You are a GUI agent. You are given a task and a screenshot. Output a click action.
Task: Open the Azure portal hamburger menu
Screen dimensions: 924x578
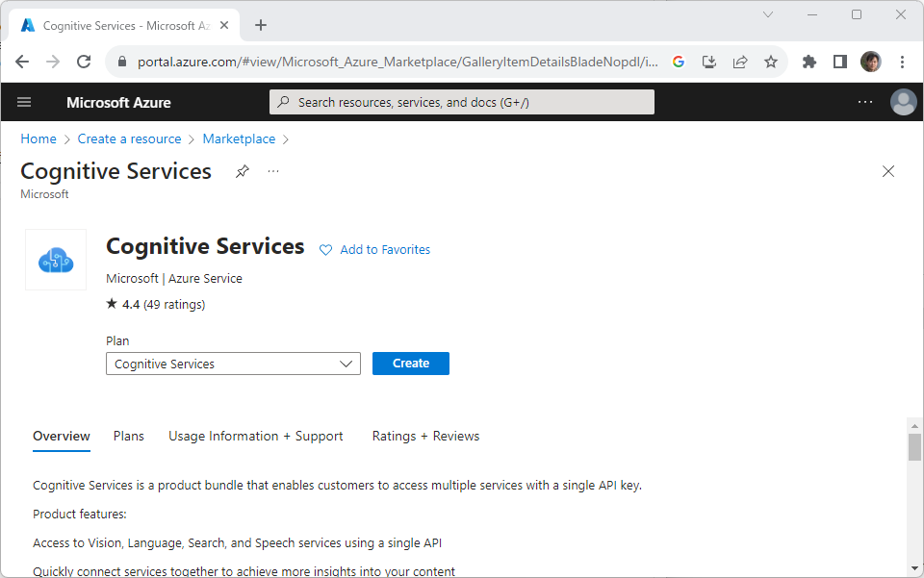(24, 102)
